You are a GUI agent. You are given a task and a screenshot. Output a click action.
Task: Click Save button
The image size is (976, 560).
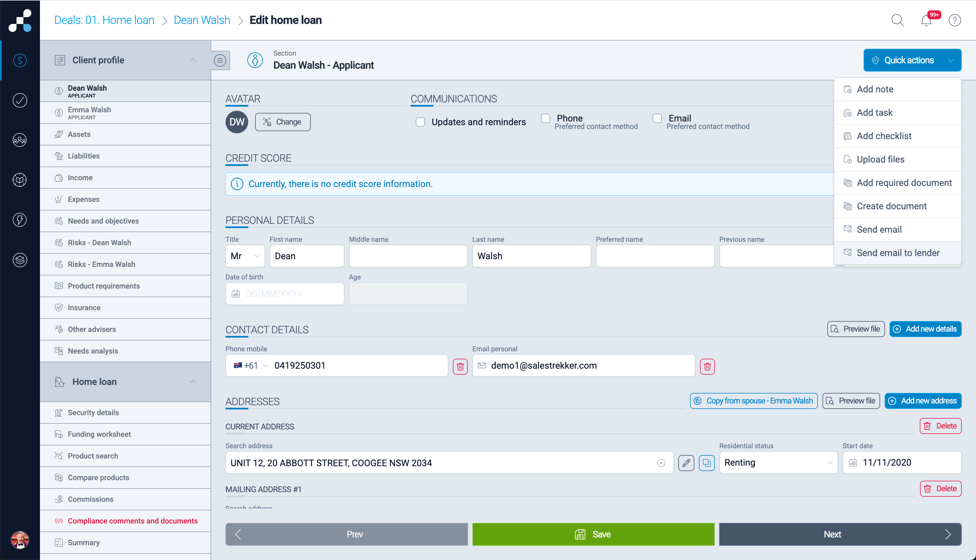(593, 534)
